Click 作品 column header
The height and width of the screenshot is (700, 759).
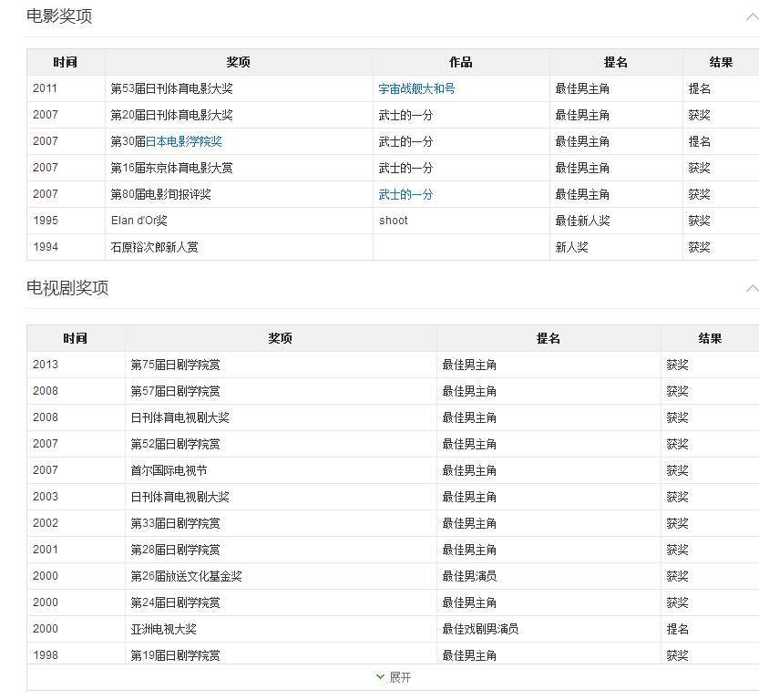(461, 62)
